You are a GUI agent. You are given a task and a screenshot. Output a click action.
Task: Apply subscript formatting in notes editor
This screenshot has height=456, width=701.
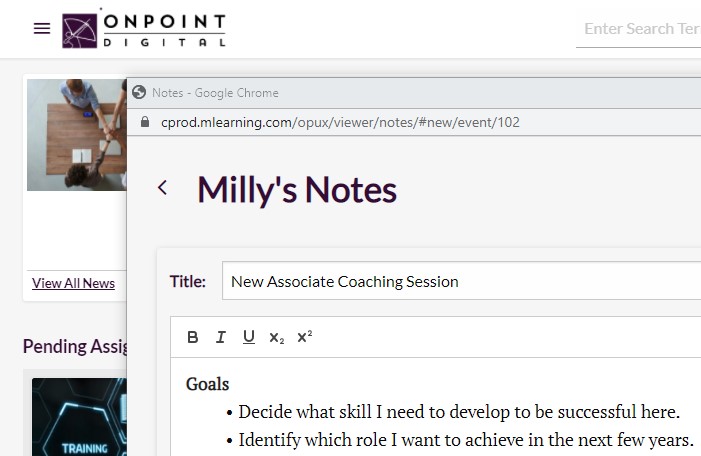(x=277, y=338)
